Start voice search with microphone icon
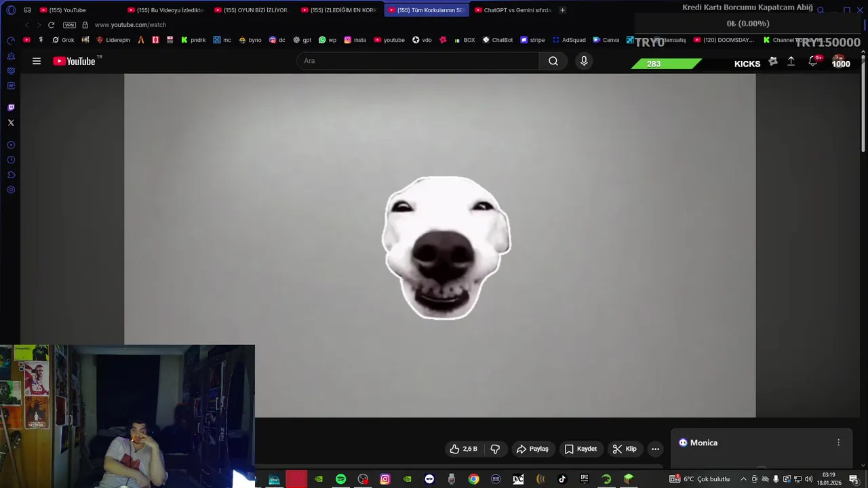 [584, 61]
